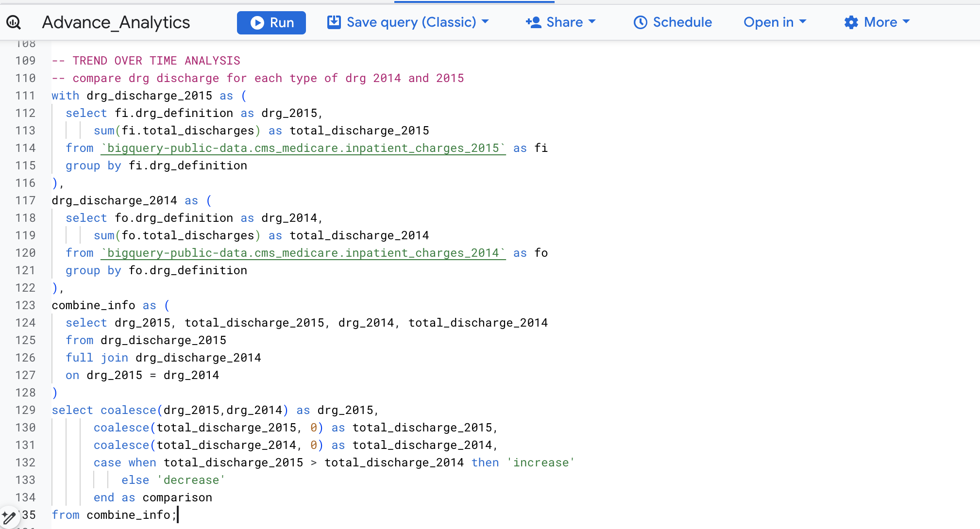Click 'from drg_discharge_2015' on line 125
The height and width of the screenshot is (529, 980).
[x=146, y=340]
